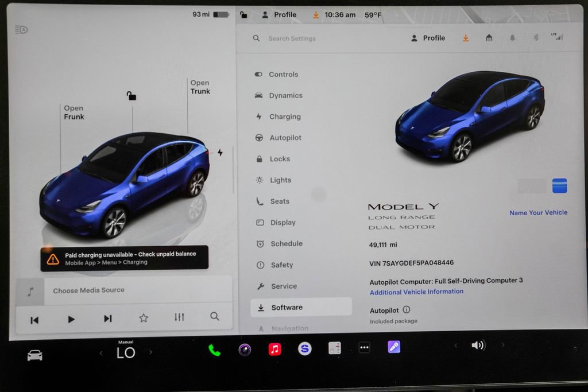Tap the orange download icon in the status bar
Viewport: 588px width, 392px height.
pyautogui.click(x=316, y=15)
